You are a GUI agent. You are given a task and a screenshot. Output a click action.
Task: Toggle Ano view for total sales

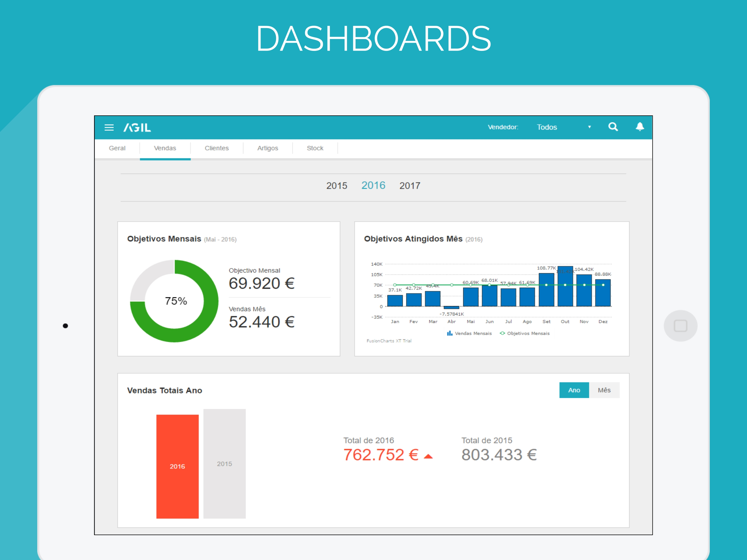pos(574,390)
